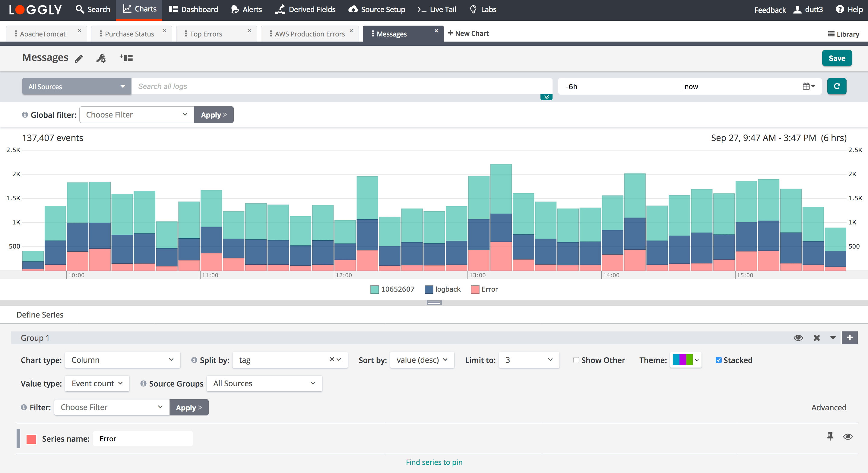Click the Find series to pin link
The width and height of the screenshot is (868, 473).
click(x=434, y=462)
